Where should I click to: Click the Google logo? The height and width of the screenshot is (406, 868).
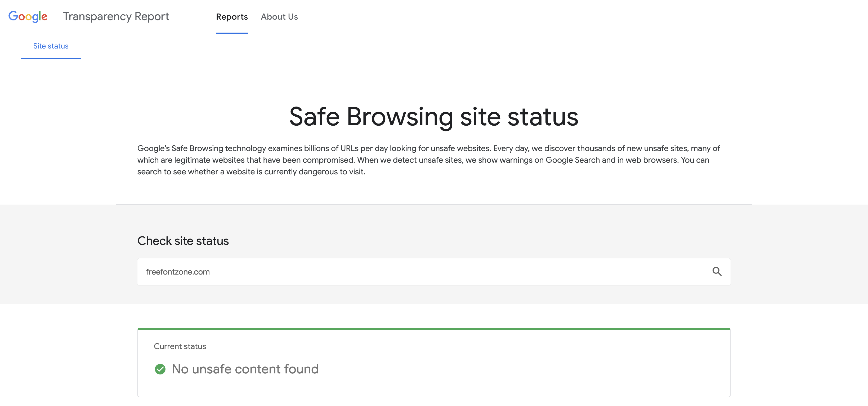28,16
